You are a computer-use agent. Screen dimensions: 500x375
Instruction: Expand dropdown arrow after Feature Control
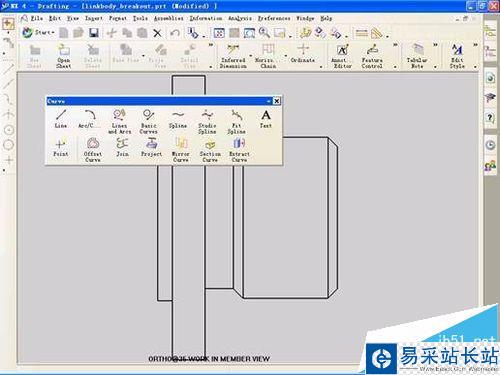pos(395,67)
